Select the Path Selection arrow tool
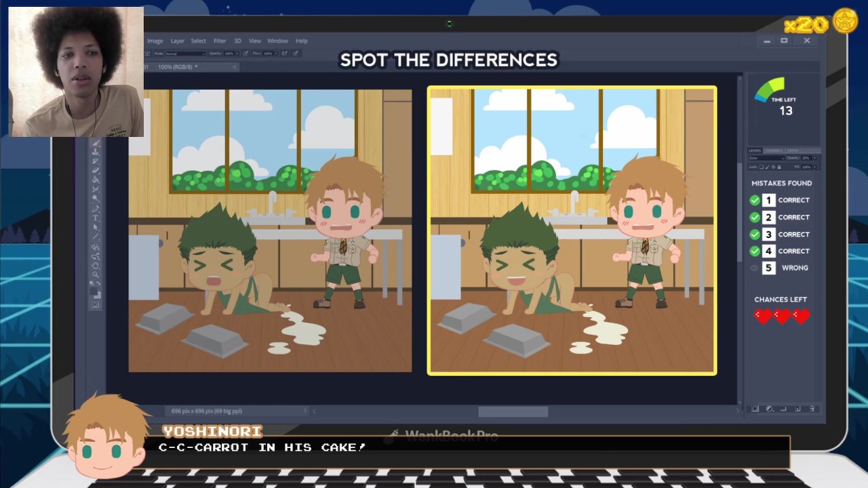This screenshot has height=488, width=868. [x=96, y=227]
